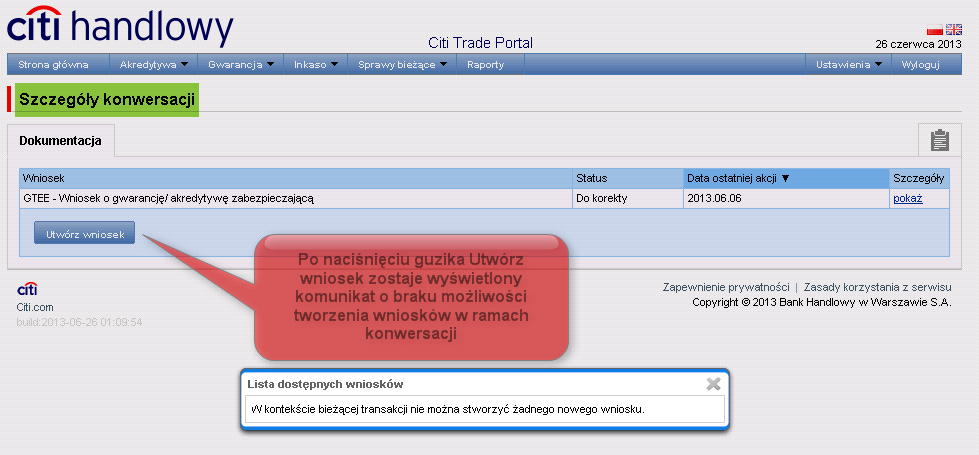The image size is (979, 455).
Task: Open the Raporty menu item
Action: pyautogui.click(x=485, y=64)
